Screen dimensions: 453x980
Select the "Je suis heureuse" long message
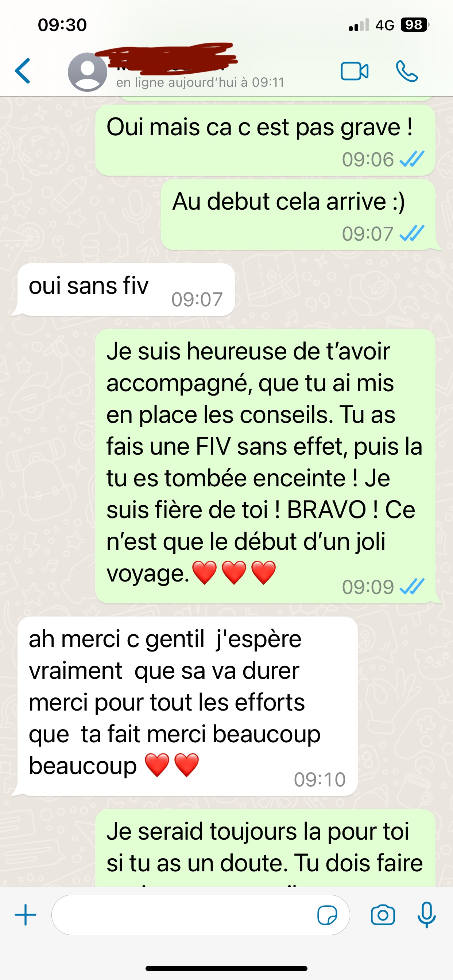point(265,466)
